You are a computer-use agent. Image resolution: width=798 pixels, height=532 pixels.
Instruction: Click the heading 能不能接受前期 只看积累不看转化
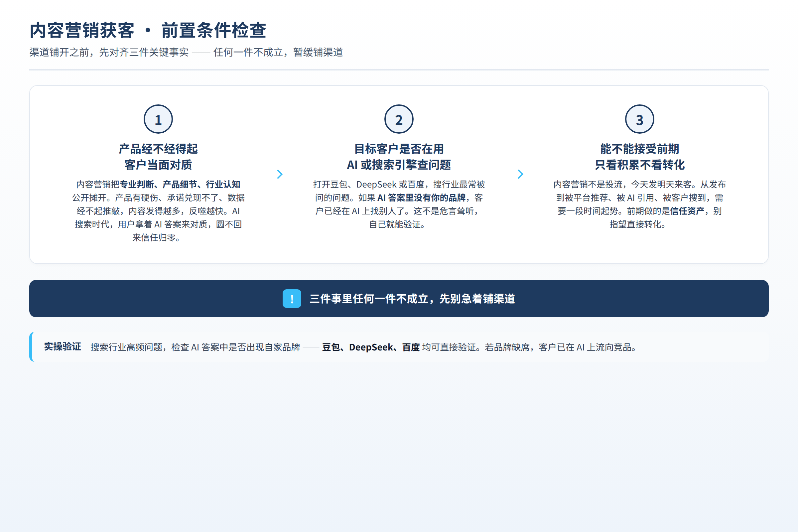(x=639, y=157)
